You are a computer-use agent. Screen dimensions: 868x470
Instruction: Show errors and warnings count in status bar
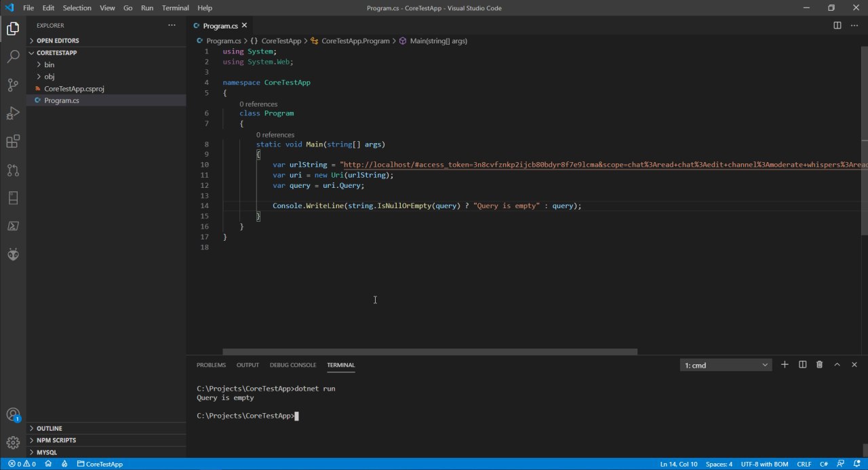pyautogui.click(x=22, y=464)
